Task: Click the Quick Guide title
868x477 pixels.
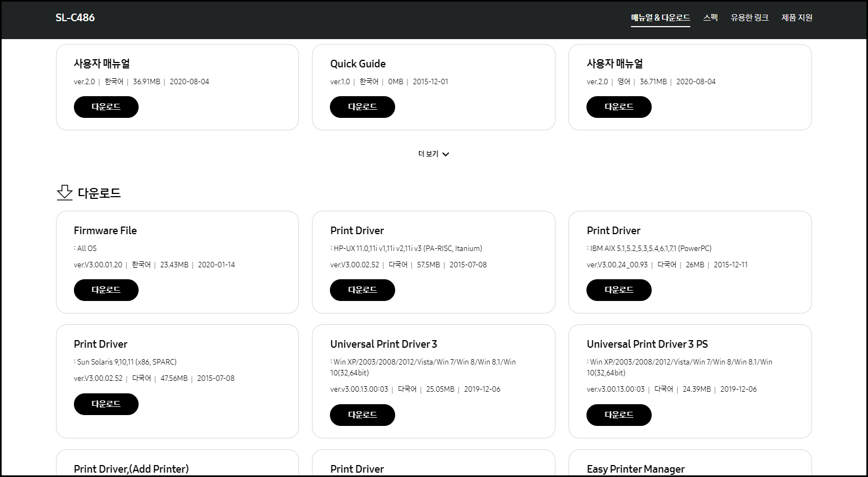Action: [358, 64]
